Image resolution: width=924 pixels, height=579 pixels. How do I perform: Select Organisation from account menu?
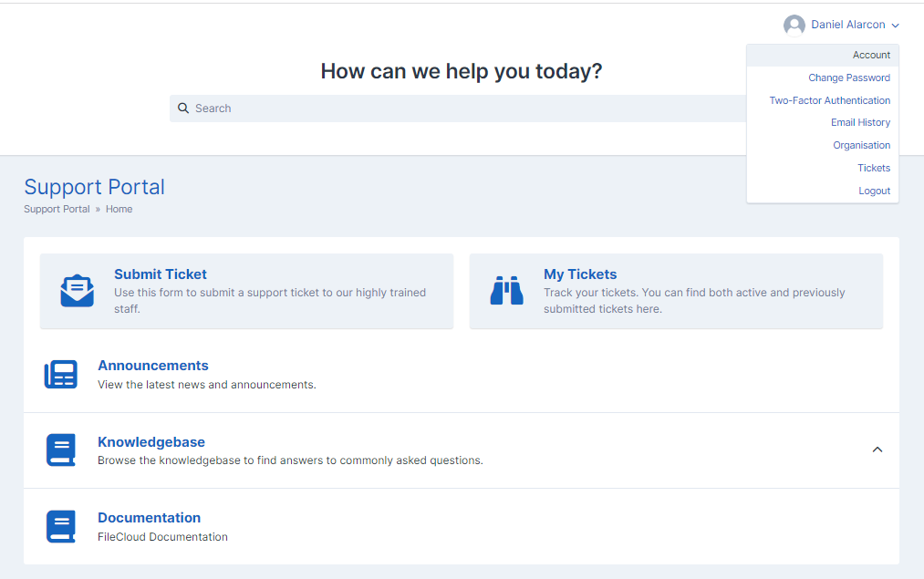[862, 145]
